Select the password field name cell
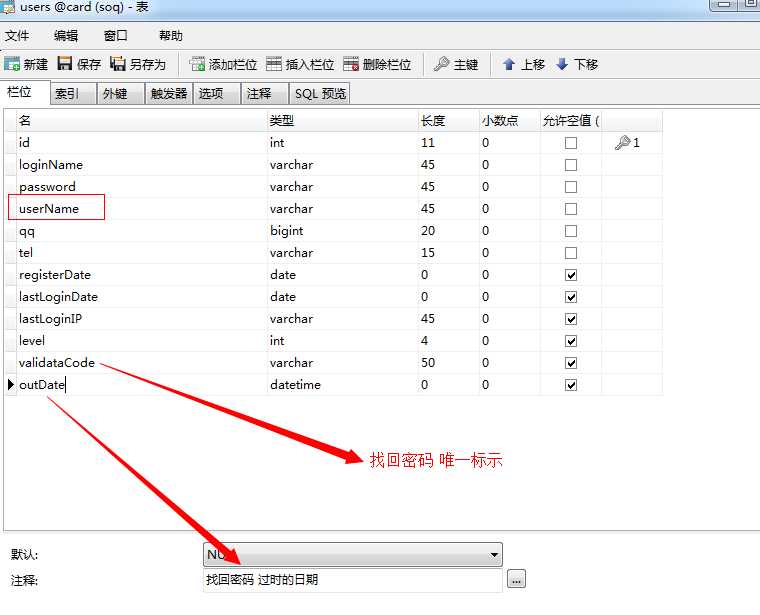This screenshot has width=760, height=615. click(x=142, y=187)
